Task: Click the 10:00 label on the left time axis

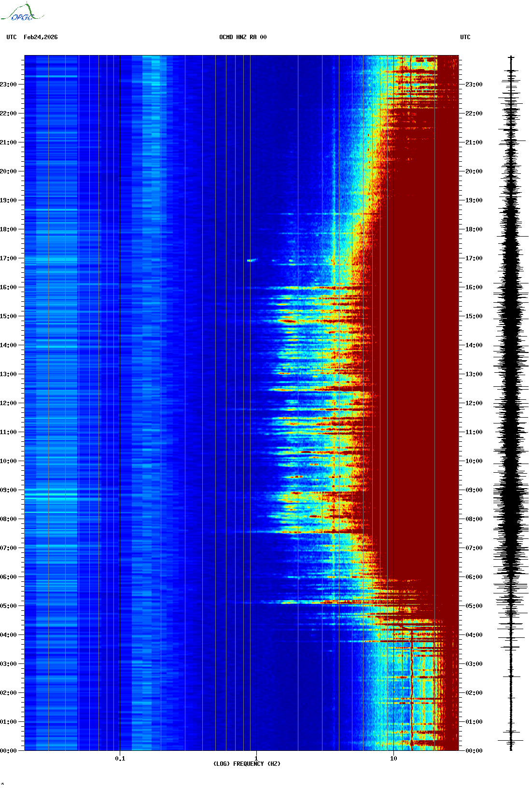Action: click(8, 461)
